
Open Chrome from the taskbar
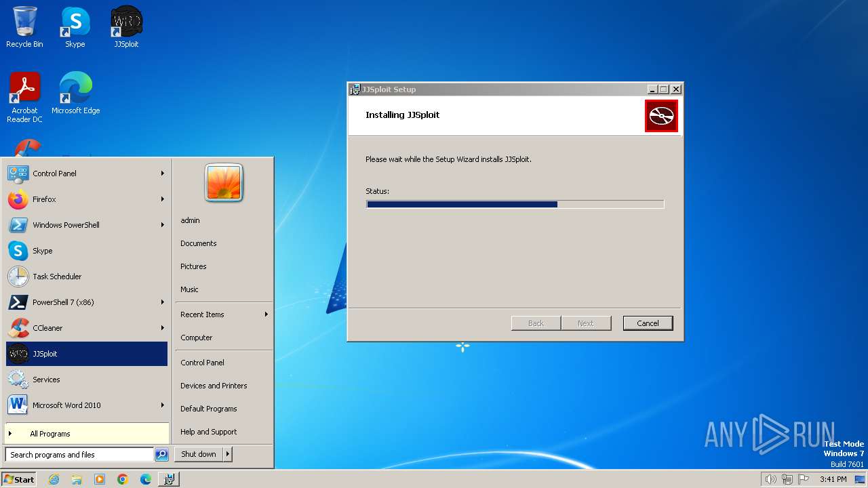coord(123,479)
